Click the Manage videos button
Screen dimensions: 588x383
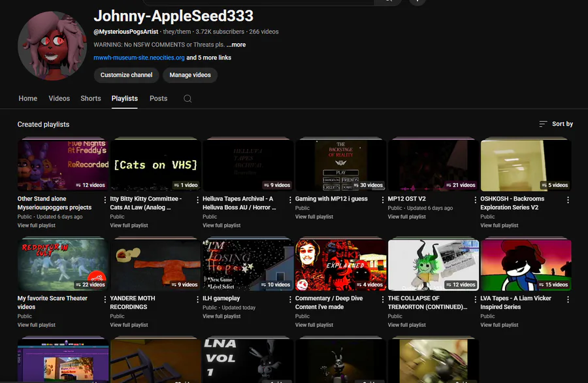point(190,75)
